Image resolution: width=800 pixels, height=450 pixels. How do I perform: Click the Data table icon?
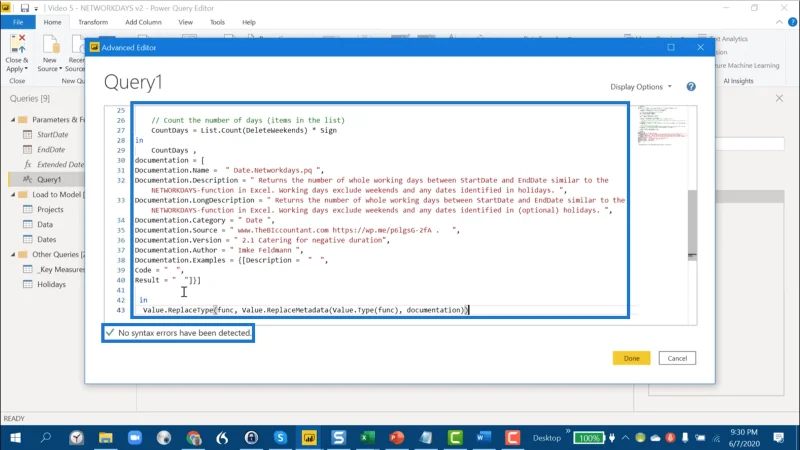click(x=28, y=224)
